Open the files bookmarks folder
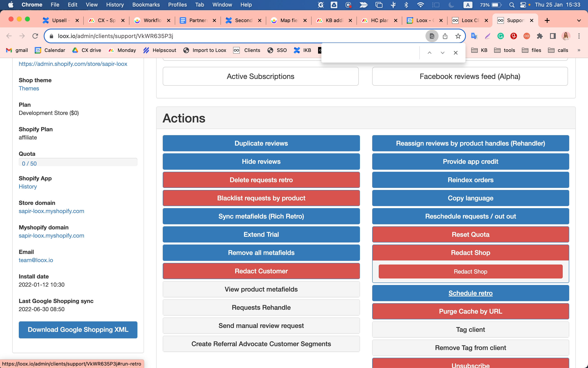588x368 pixels. pos(531,50)
